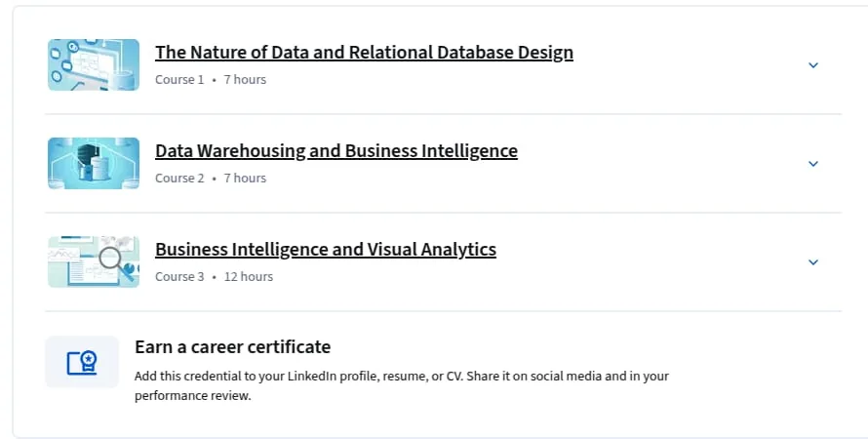Viewport: 868px width, 439px height.
Task: Click the 7 hours text under Course 1
Action: [245, 80]
